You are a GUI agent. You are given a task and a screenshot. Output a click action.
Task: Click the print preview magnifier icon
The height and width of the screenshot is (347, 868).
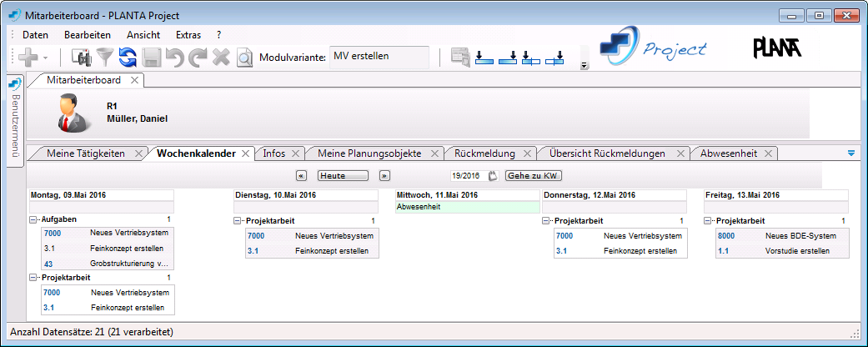pos(244,58)
